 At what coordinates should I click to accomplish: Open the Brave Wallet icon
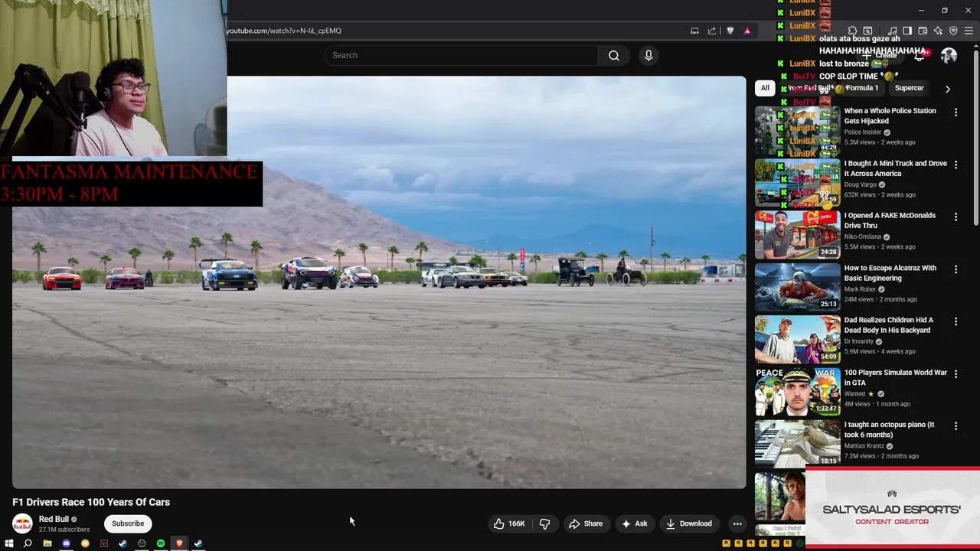pyautogui.click(x=923, y=31)
